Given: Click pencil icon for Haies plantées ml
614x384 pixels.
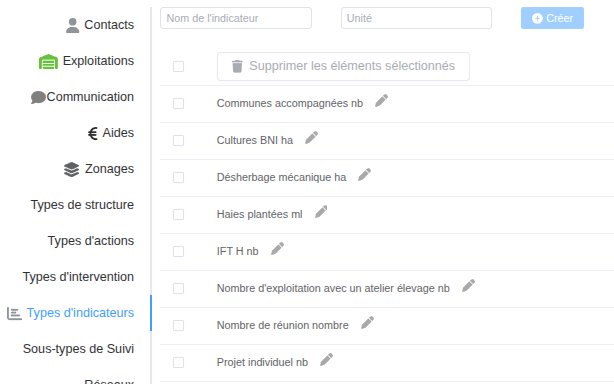Looking at the screenshot, I should 321,212.
